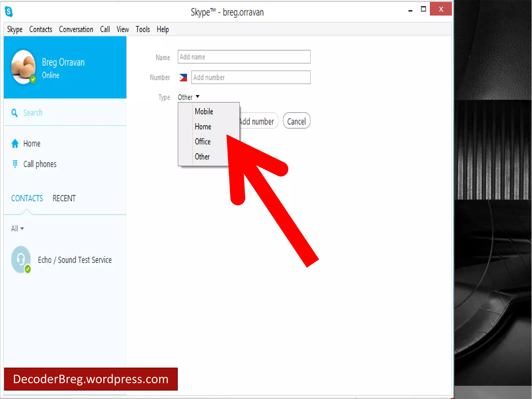Go to Home in sidebar
The width and height of the screenshot is (532, 399).
[x=32, y=143]
